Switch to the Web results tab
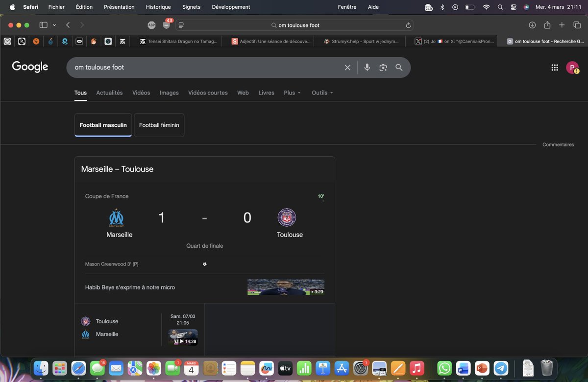 [x=243, y=93]
